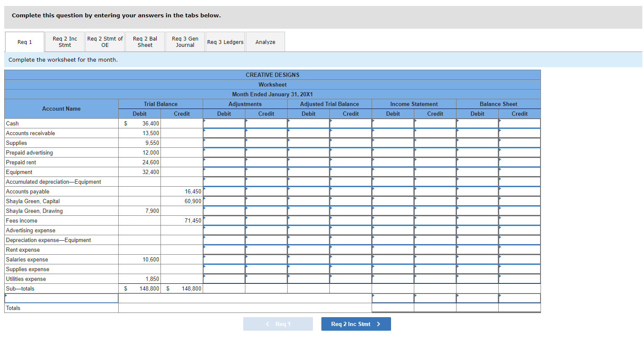Select the blank account name field above Totals

coord(61,298)
